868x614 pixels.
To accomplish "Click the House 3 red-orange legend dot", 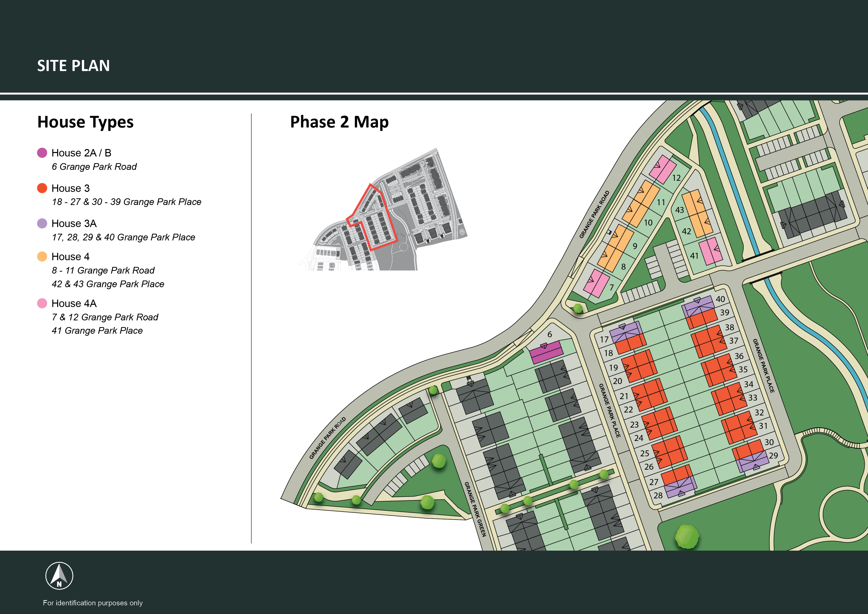I will (x=42, y=188).
